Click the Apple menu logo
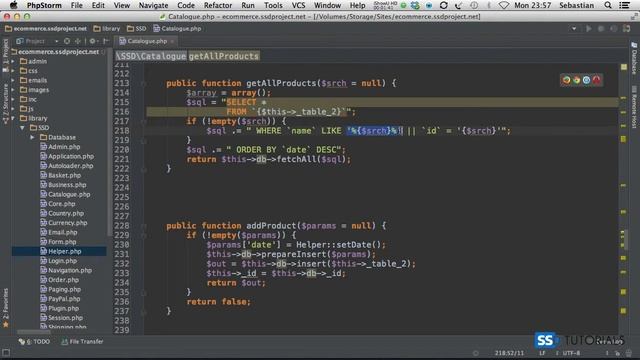Screen dimensions: 640x360 point(13,5)
